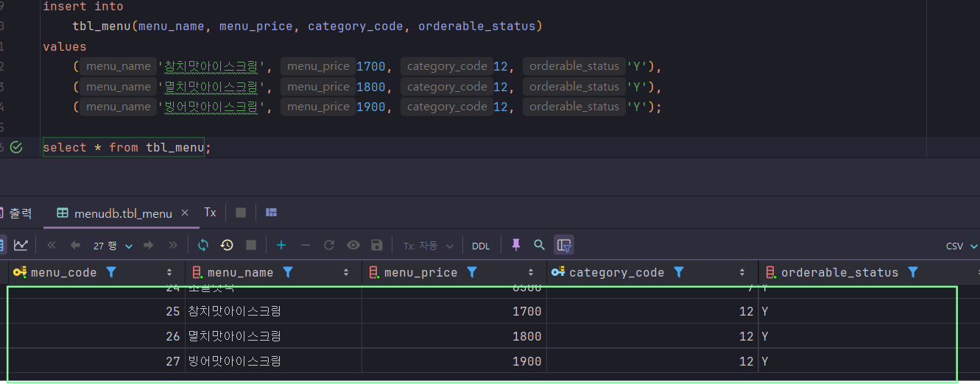Viewport: 980px width, 384px height.
Task: Sort by menu_price using its sort arrows
Action: (x=531, y=273)
